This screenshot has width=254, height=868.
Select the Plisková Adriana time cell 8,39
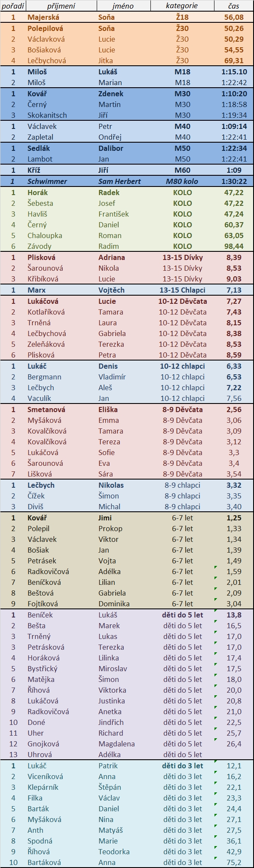coord(234,257)
